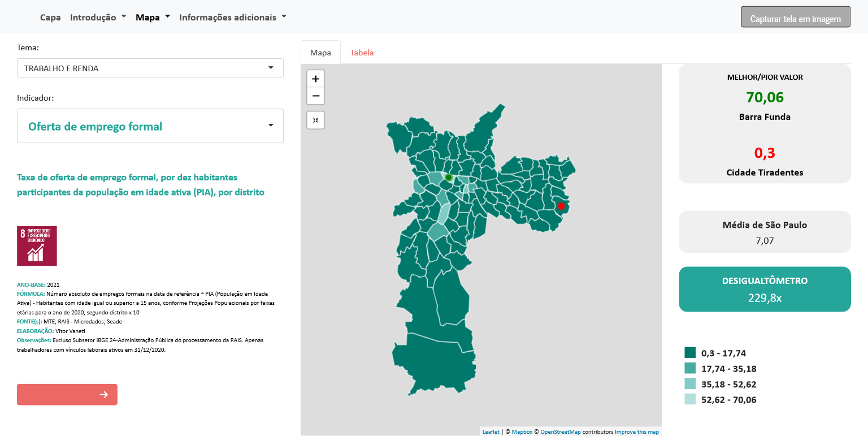This screenshot has height=436, width=868.
Task: Zoom in on the map
Action: click(315, 79)
